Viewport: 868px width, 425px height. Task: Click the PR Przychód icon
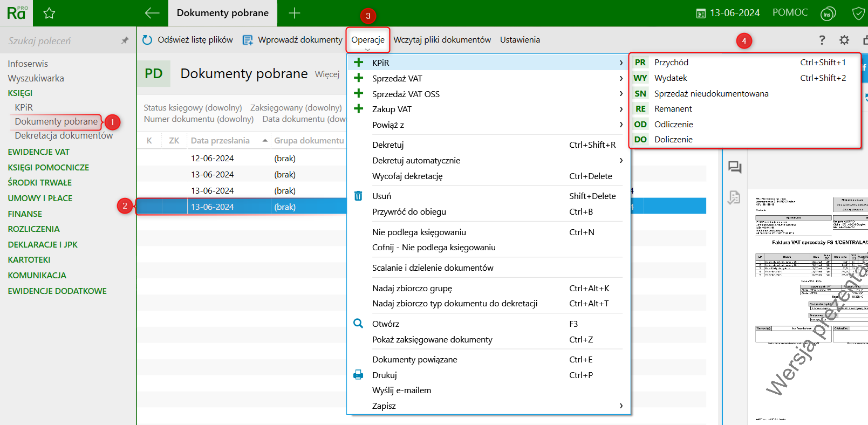(640, 63)
